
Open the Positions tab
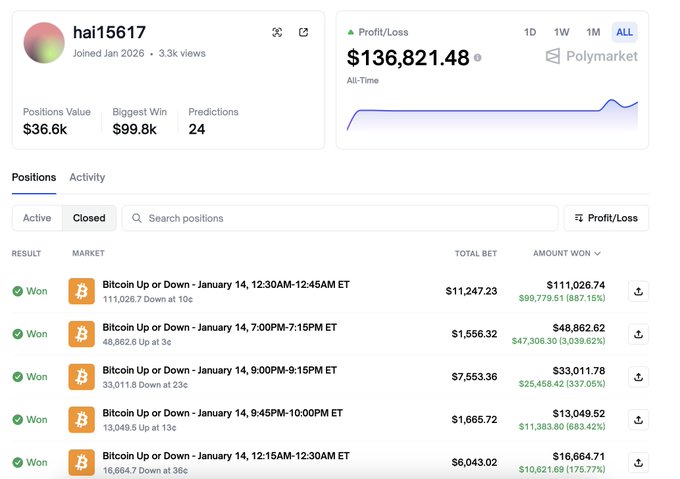pyautogui.click(x=34, y=177)
